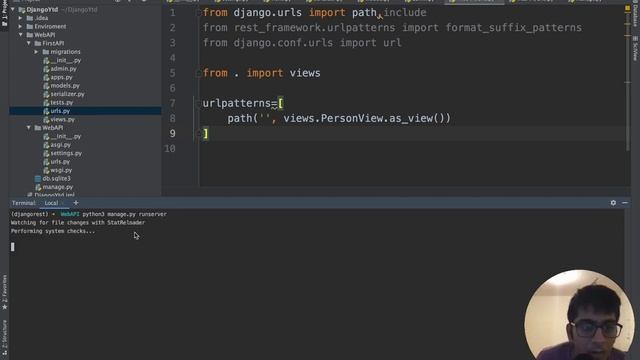The height and width of the screenshot is (360, 640).
Task: Open the Database tool window
Action: tap(635, 16)
